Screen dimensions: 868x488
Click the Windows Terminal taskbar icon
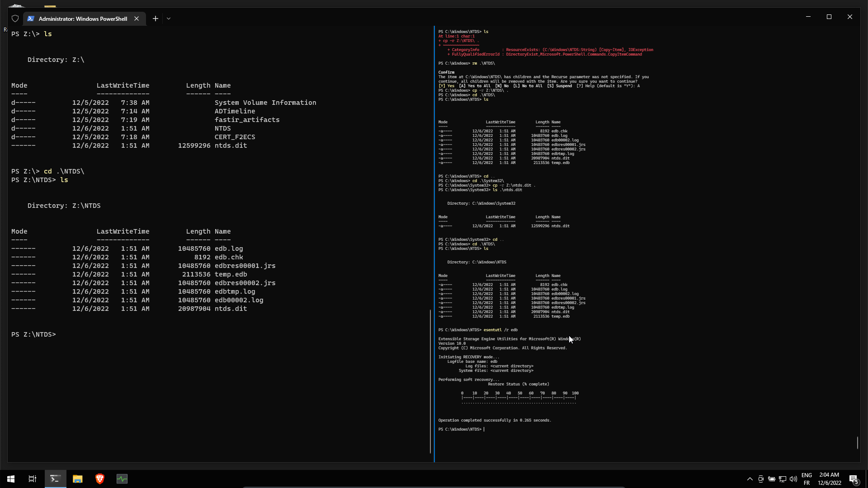pos(55,479)
